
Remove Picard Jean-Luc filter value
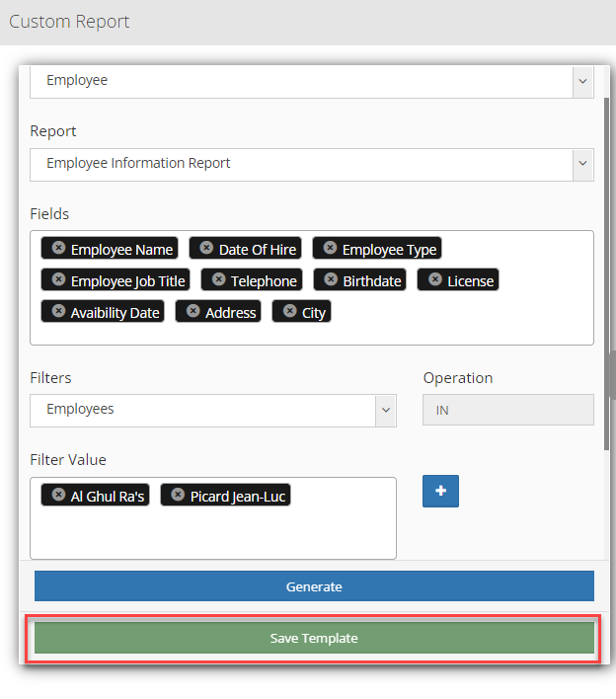(178, 495)
